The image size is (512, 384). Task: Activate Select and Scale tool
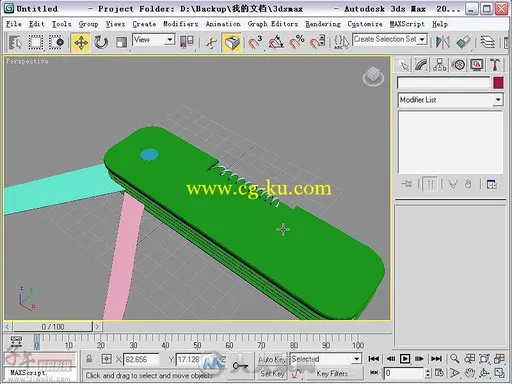[x=121, y=42]
